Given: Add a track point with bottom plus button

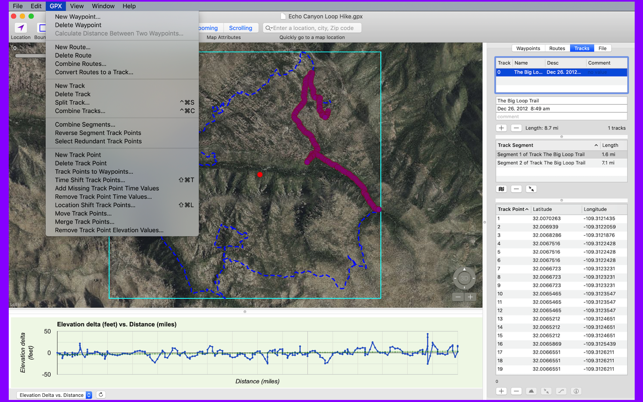Looking at the screenshot, I should 501,391.
